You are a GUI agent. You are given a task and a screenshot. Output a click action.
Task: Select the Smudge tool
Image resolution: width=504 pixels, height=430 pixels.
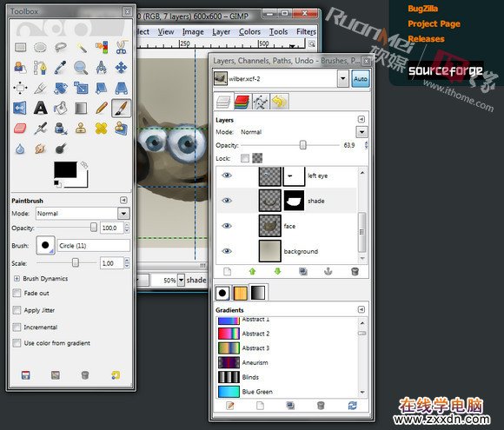41,149
